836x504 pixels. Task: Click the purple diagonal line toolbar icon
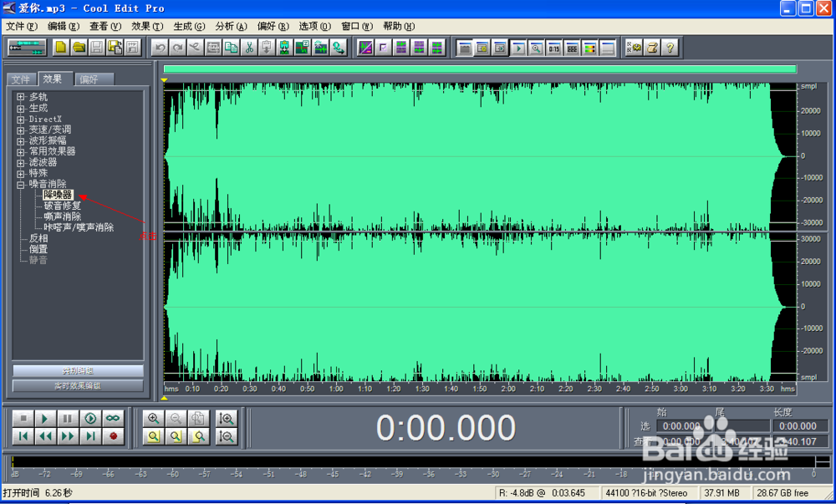(x=365, y=48)
